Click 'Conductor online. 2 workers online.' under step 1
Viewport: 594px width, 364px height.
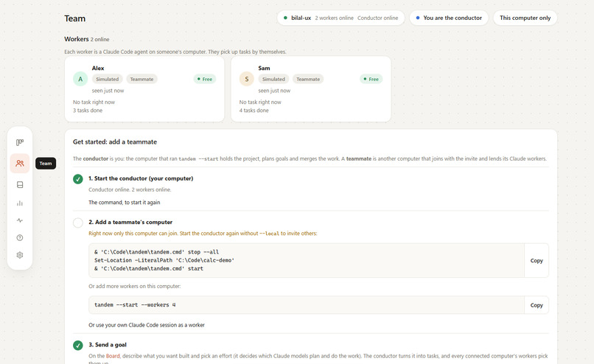coord(130,189)
